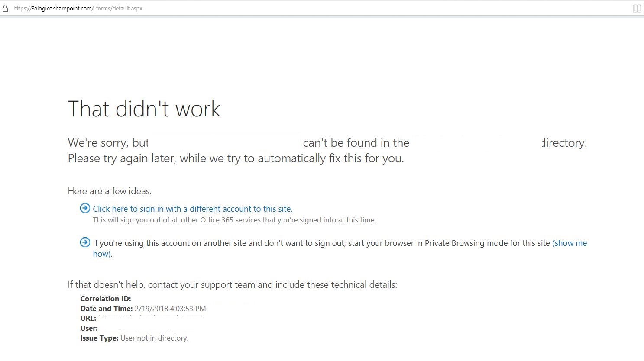Click the 'Issue Type:' label

(x=99, y=338)
